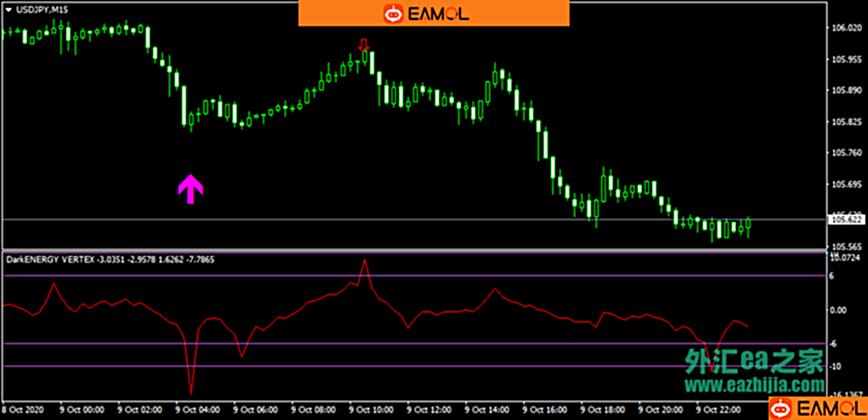
Task: Click the 10.0724 indicator scale value
Action: [846, 258]
